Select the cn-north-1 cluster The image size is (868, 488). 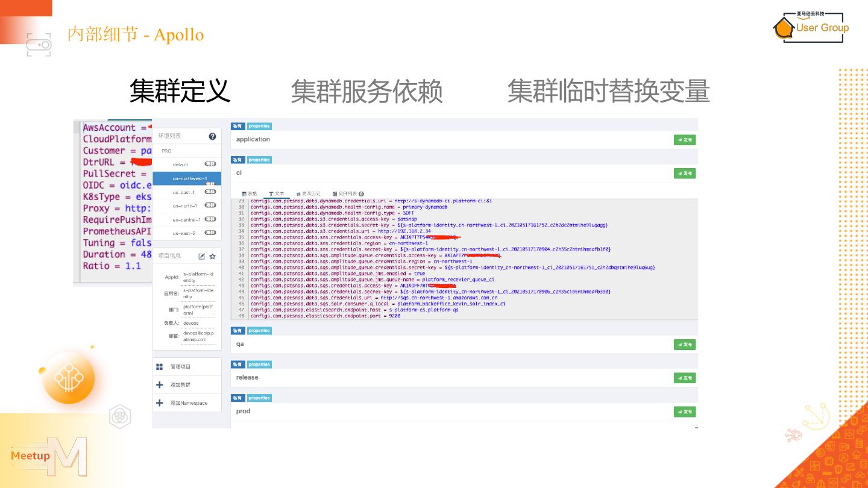point(187,206)
